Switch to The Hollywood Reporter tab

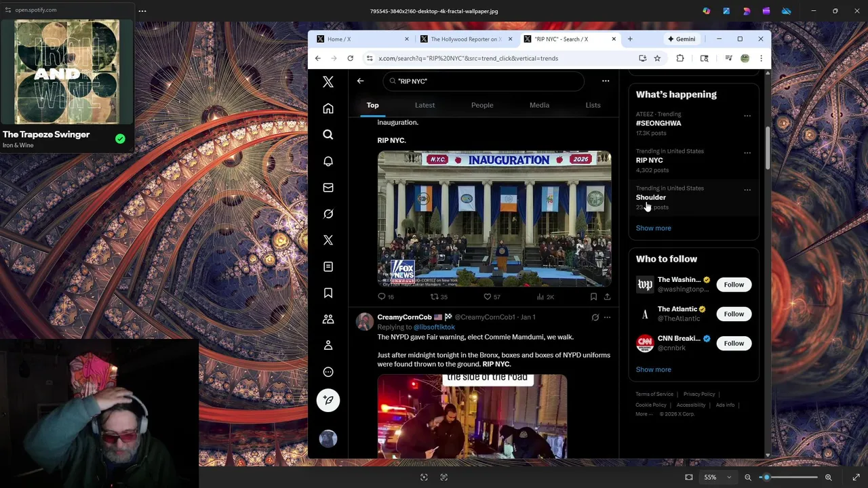point(465,39)
